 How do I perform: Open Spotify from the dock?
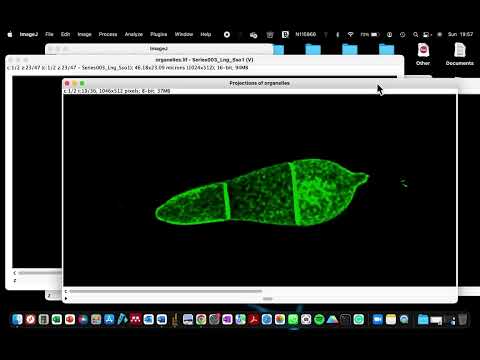click(x=319, y=319)
